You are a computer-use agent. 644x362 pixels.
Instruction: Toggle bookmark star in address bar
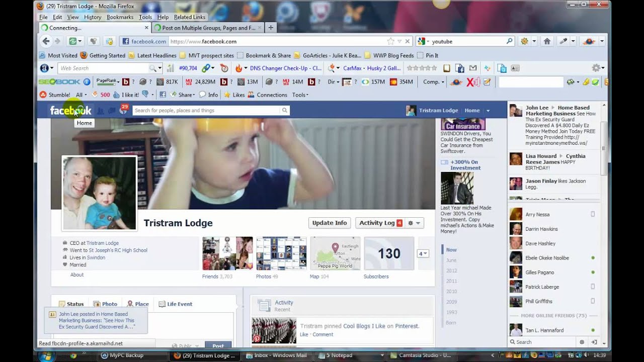coord(390,41)
